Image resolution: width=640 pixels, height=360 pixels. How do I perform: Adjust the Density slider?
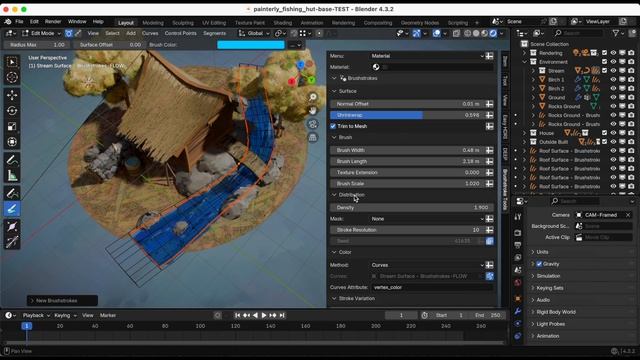(411, 208)
